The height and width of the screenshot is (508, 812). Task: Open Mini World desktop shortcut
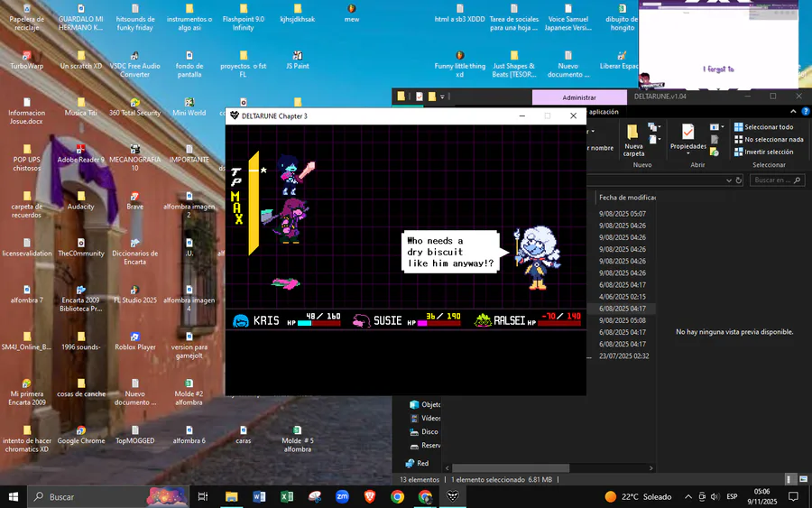[189, 106]
